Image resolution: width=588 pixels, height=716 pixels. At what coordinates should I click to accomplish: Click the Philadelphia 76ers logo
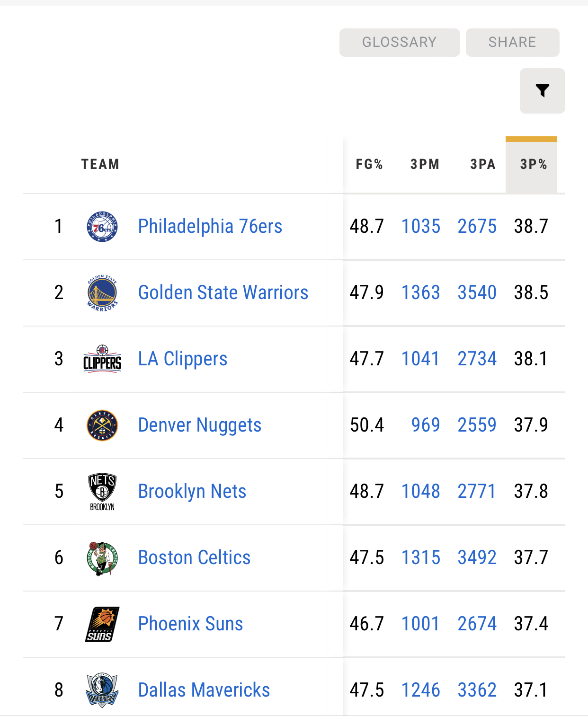pos(102,227)
